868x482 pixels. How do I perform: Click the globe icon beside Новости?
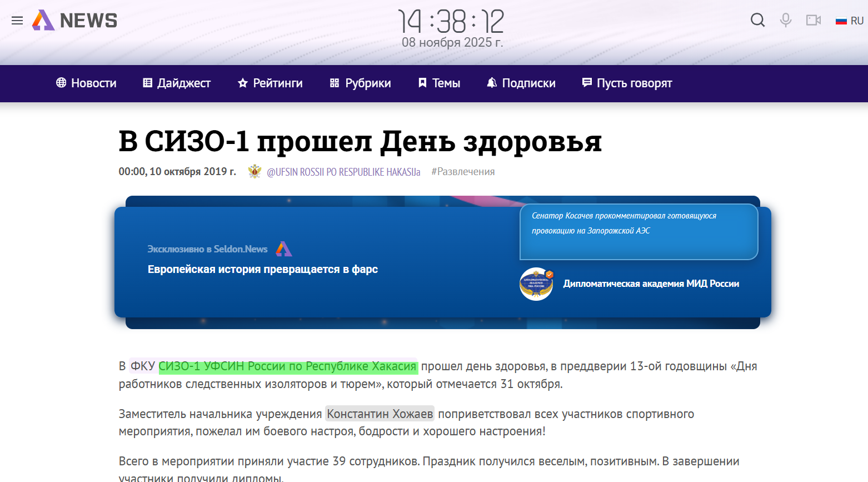[60, 83]
